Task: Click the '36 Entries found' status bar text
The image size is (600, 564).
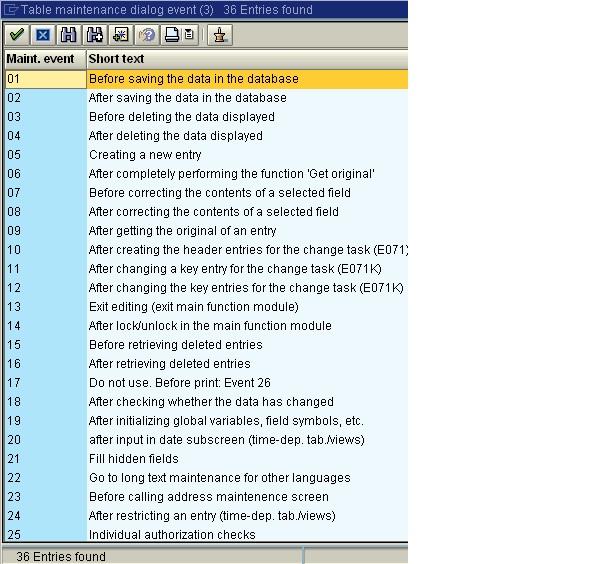Action: 61,556
